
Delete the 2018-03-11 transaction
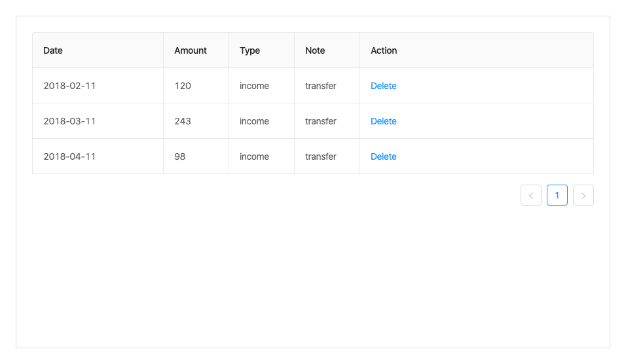point(384,121)
